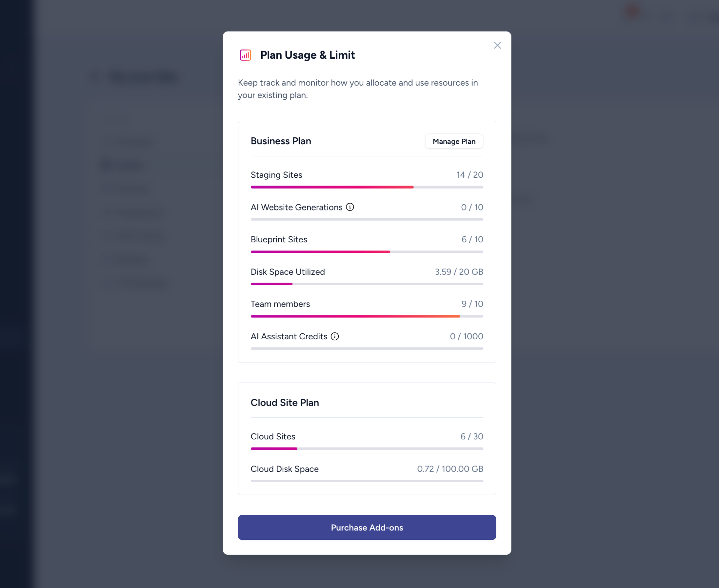Click the 3.59 / 20 GB disk value
This screenshot has height=588, width=719.
pos(459,272)
